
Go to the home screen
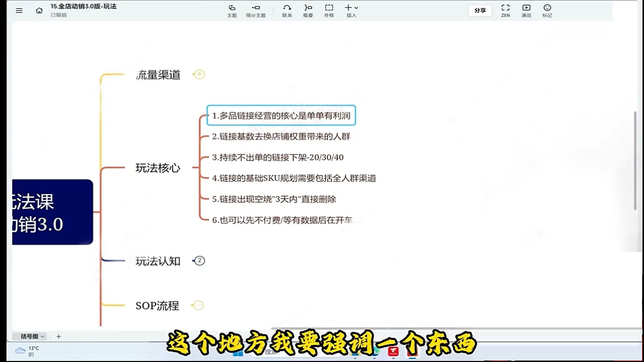tap(39, 10)
